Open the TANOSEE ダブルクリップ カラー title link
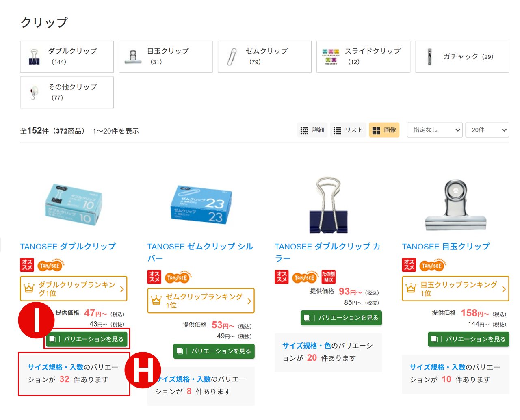The height and width of the screenshot is (420, 520). 327,252
